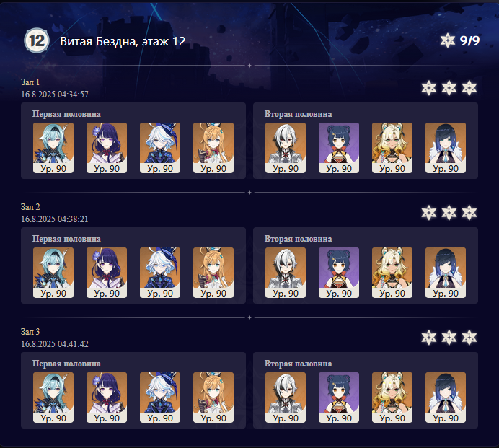The height and width of the screenshot is (448, 499).
Task: Click the timestamp 16.8.2025 04:41:42
Action: point(55,344)
